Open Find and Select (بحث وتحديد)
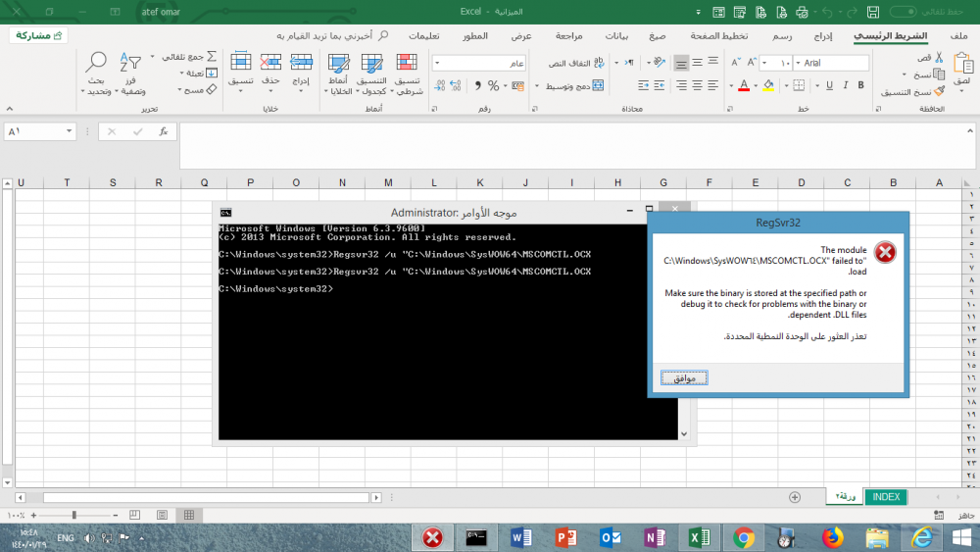Viewport: 980px width, 552px height. coord(96,74)
